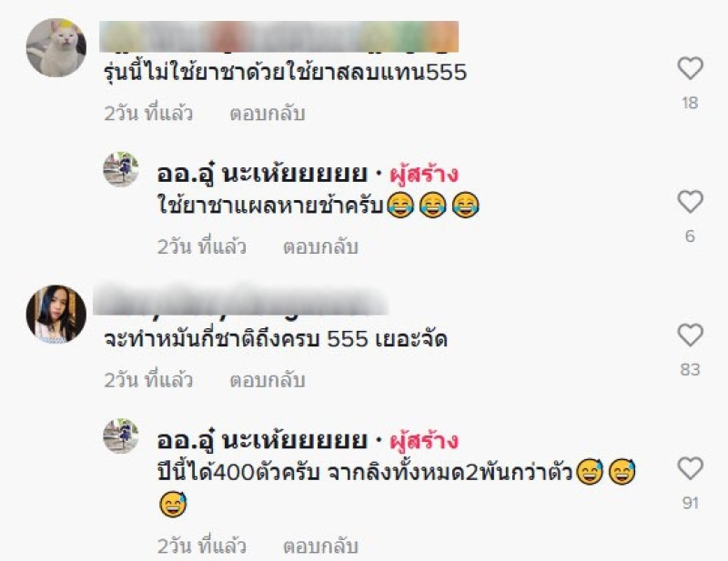Screen dimensions: 728x561
Task: Reply to creator's comment about 400ตัว
Action: (x=320, y=546)
